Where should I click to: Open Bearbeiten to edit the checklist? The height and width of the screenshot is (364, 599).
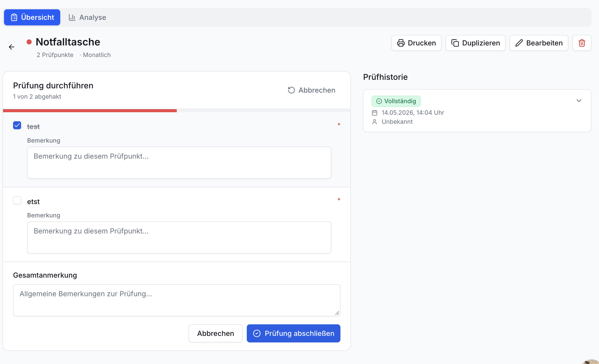click(x=539, y=43)
